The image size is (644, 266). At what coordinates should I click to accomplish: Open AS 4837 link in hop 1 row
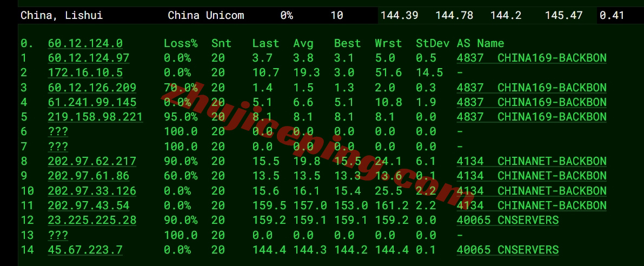532,58
